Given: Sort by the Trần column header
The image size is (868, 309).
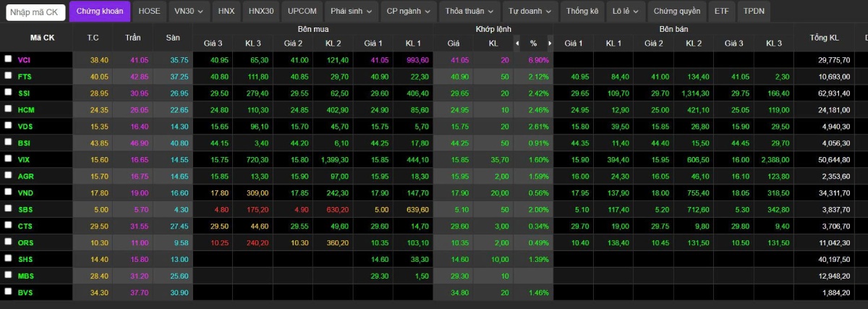Looking at the screenshot, I should point(133,37).
